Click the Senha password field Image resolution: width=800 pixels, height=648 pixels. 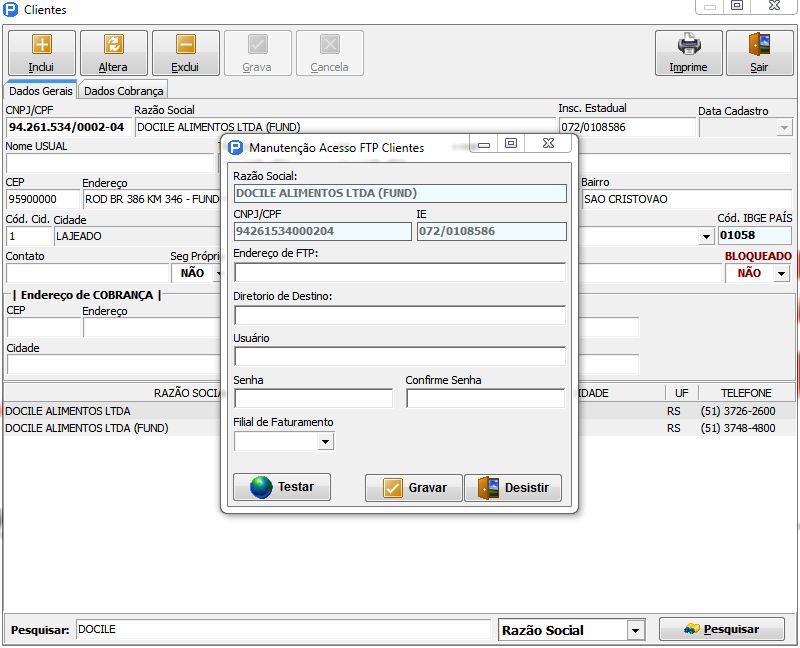[313, 398]
